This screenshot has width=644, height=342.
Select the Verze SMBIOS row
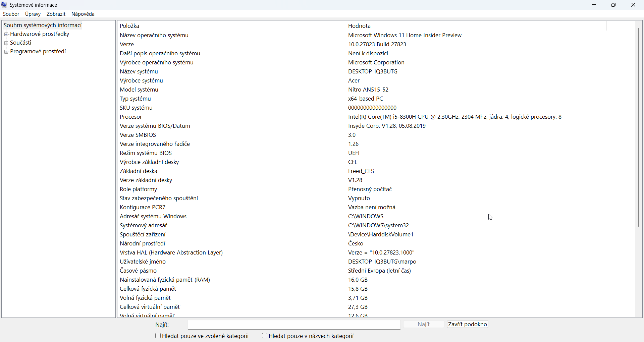point(362,135)
